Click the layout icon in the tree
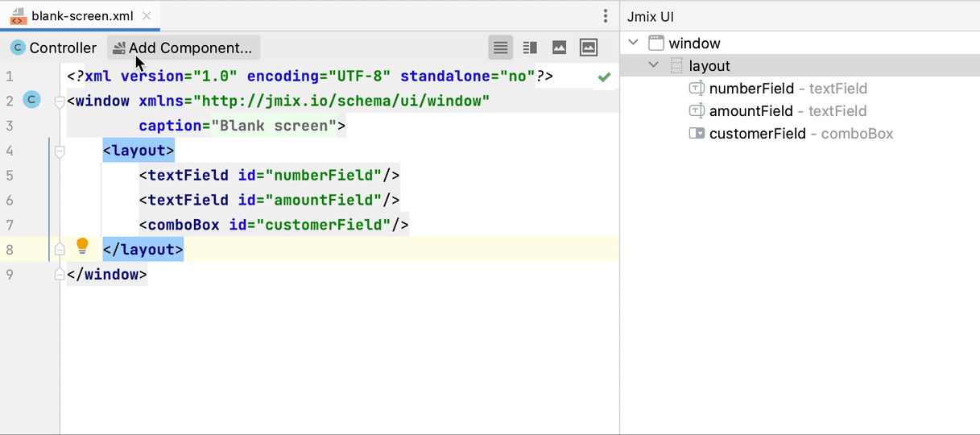Image resolution: width=980 pixels, height=435 pixels. [676, 65]
